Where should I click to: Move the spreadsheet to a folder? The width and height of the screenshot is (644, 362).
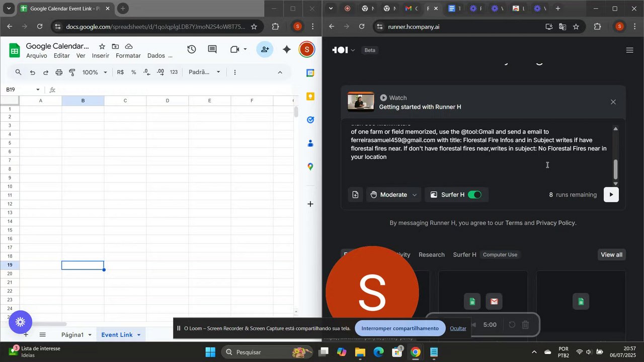pyautogui.click(x=116, y=46)
